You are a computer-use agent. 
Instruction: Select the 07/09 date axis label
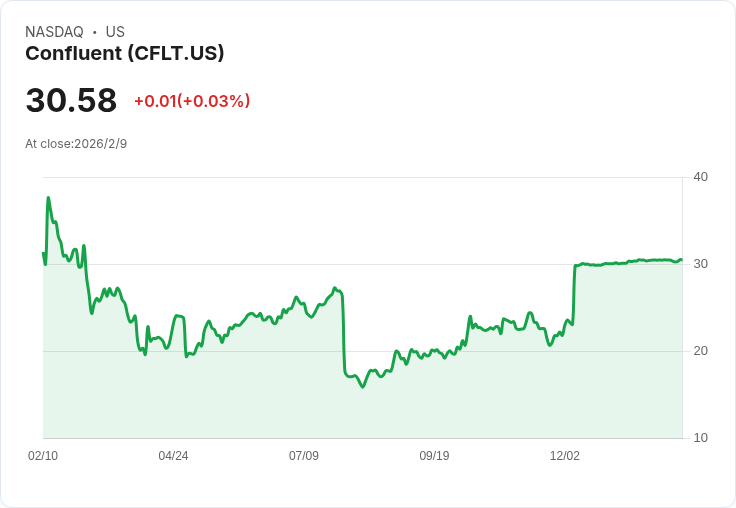click(x=304, y=456)
